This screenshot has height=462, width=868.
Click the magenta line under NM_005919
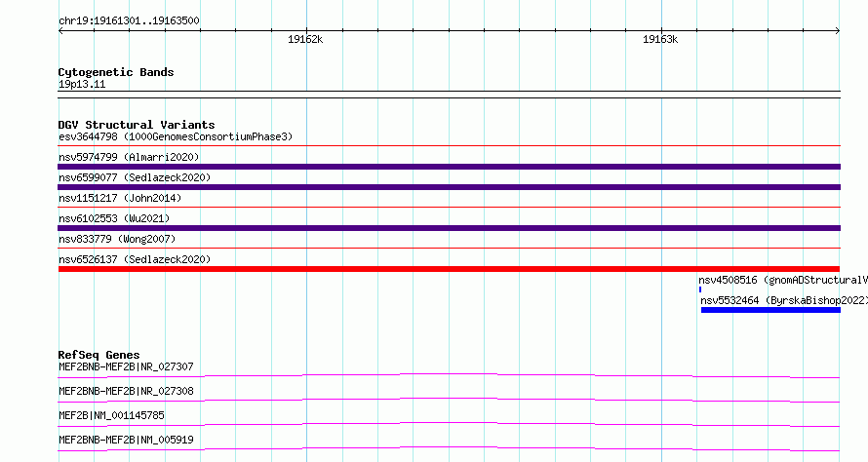point(449,449)
